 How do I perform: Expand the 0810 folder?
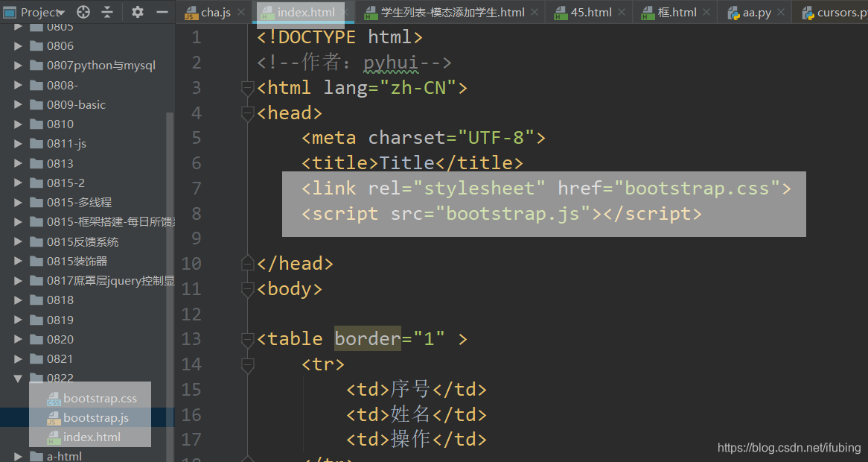coord(18,124)
